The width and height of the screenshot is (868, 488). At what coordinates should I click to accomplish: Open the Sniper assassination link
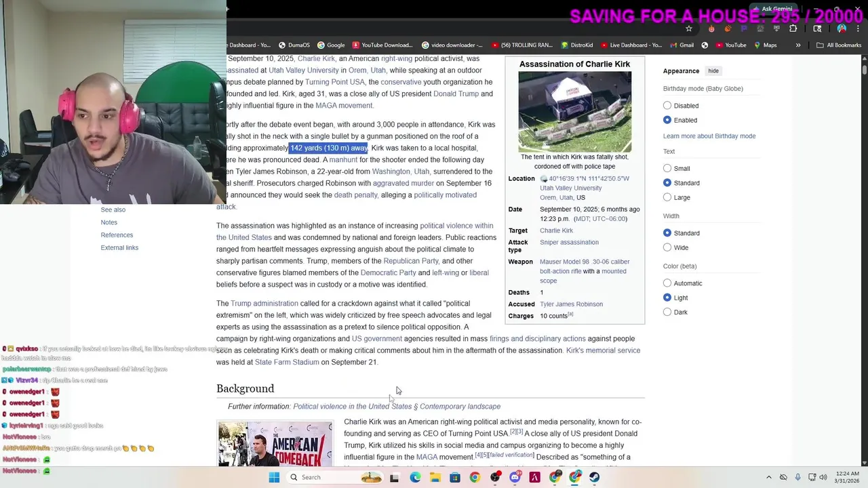coord(569,243)
